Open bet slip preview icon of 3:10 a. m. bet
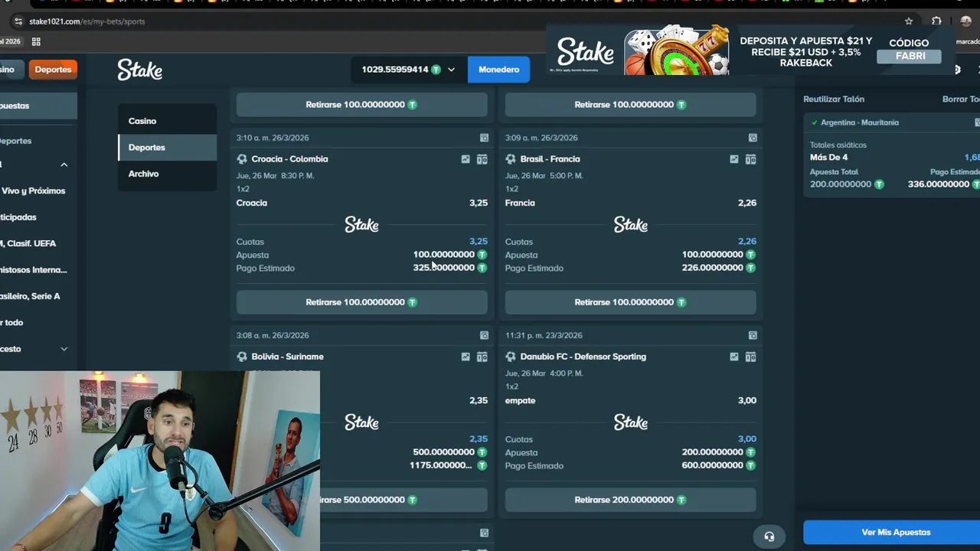Viewport: 980px width, 551px height. [x=484, y=138]
